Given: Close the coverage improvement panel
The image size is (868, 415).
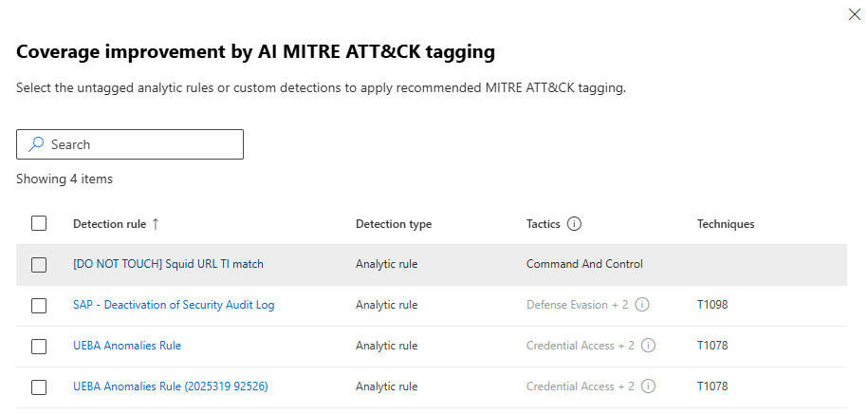Looking at the screenshot, I should click(x=854, y=14).
